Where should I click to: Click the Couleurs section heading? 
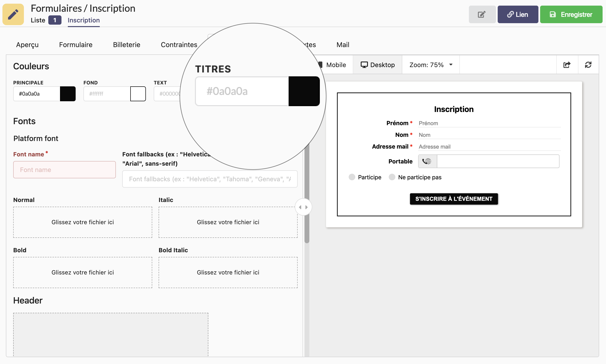point(31,66)
